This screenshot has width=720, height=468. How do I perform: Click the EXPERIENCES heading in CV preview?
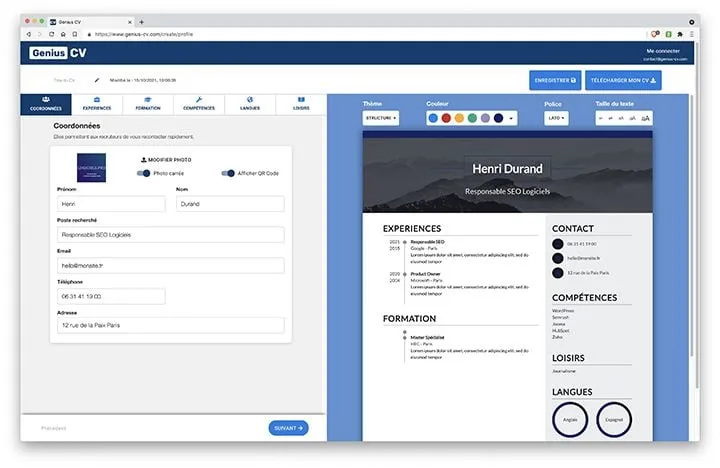click(x=412, y=229)
